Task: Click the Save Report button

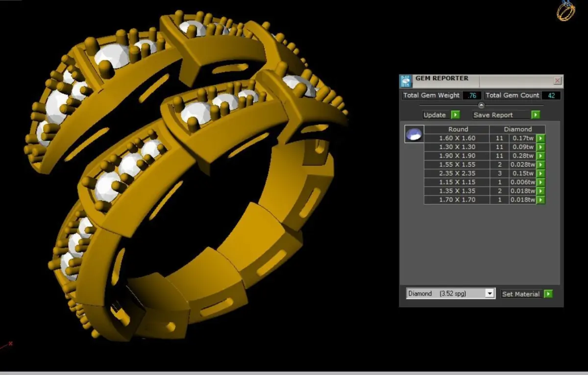Action: (x=502, y=115)
